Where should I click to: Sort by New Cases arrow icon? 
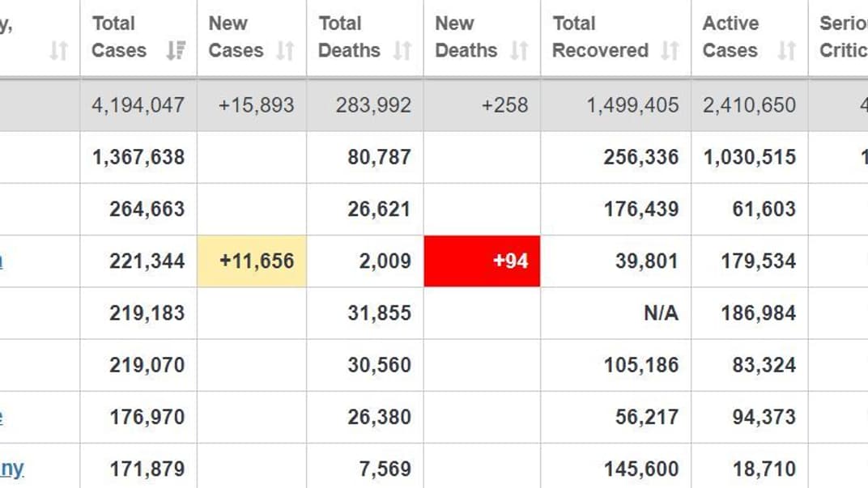(286, 50)
